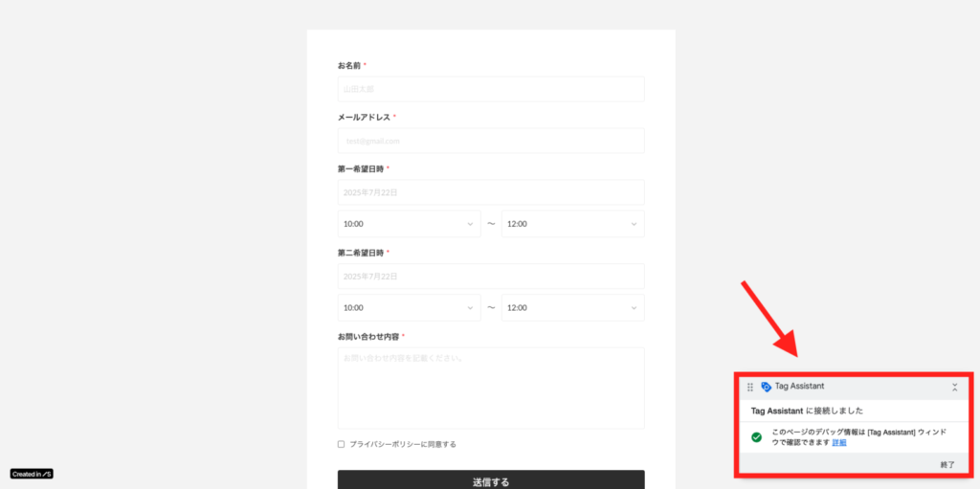Focus the お名前 name input field
Viewport: 980px width, 489px height.
click(x=491, y=89)
